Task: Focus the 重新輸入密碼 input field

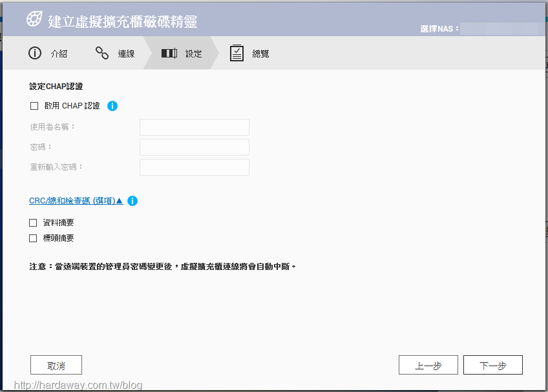Action: click(195, 167)
